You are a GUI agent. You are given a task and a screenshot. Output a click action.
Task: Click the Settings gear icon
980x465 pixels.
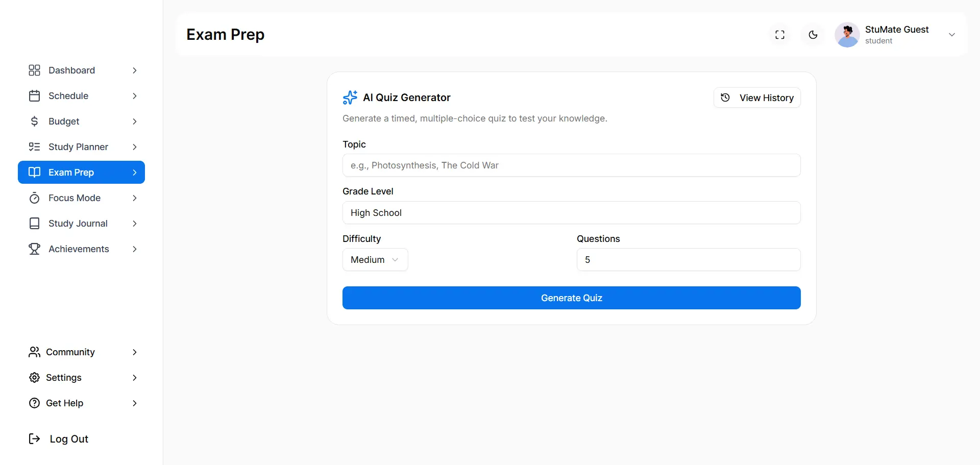[x=34, y=378]
